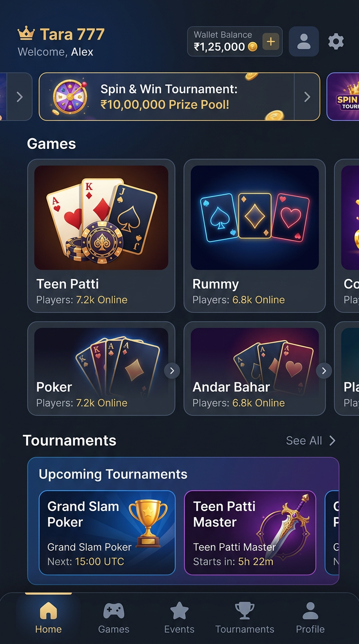
Task: Open the Teen Patti game card
Action: pyautogui.click(x=101, y=236)
